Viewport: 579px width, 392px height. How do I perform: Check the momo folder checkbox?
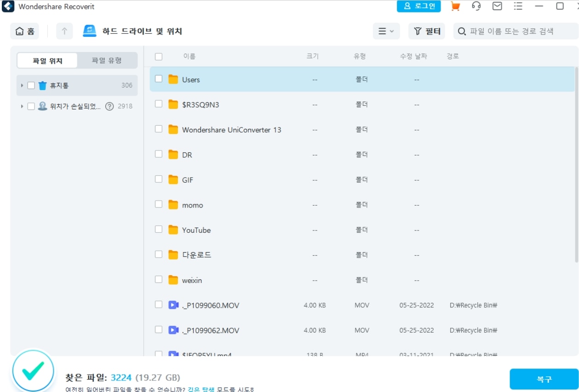coord(159,204)
